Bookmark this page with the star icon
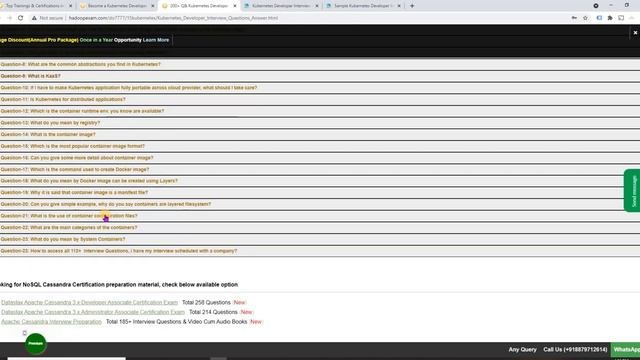The height and width of the screenshot is (360, 640). tap(585, 18)
